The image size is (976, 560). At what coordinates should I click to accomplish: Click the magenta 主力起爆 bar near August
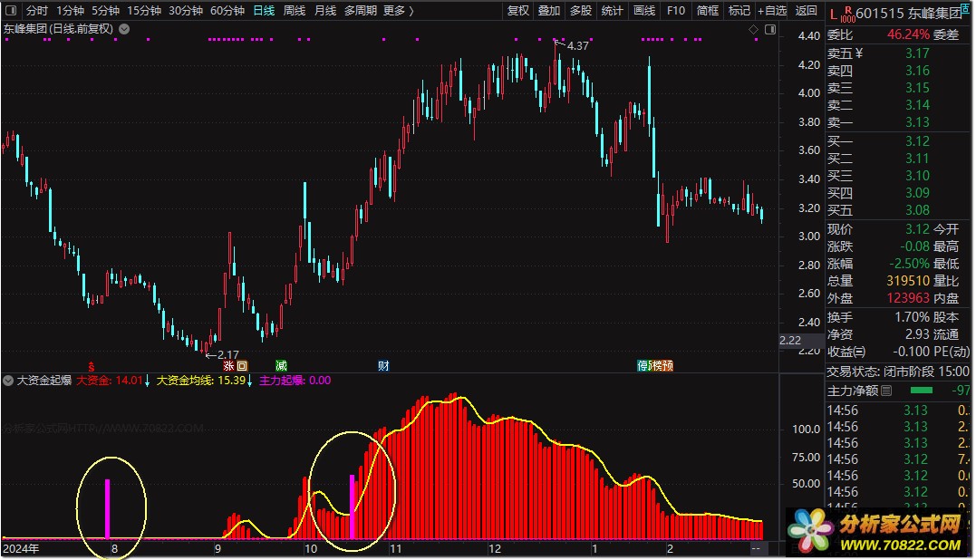pyautogui.click(x=107, y=509)
